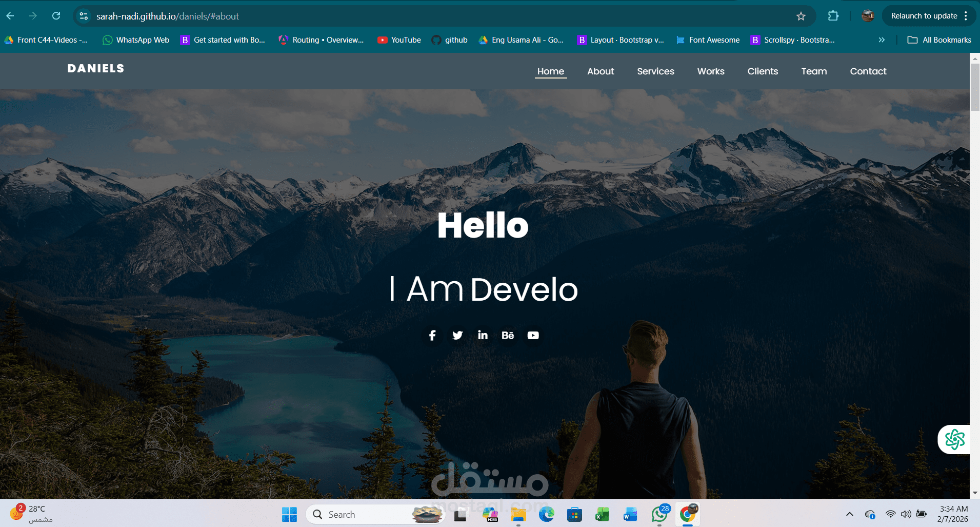Image resolution: width=980 pixels, height=527 pixels.
Task: Open the Scrollspy Bootstrap bookmark
Action: [x=793, y=40]
